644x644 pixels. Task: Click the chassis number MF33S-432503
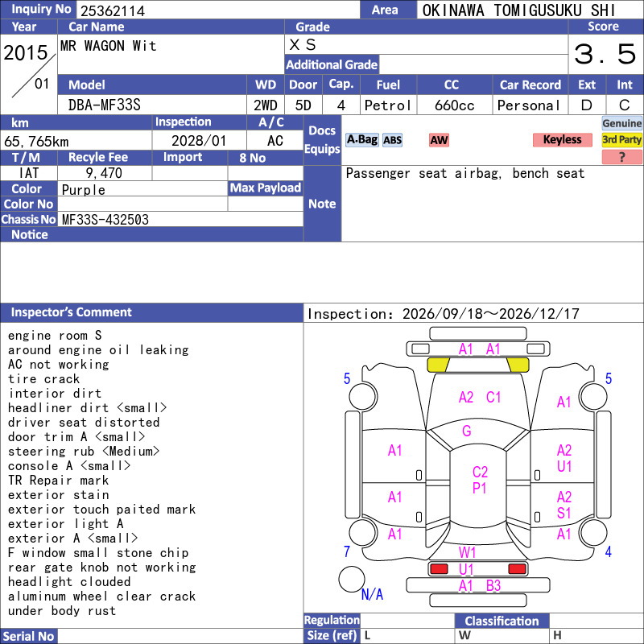point(105,220)
